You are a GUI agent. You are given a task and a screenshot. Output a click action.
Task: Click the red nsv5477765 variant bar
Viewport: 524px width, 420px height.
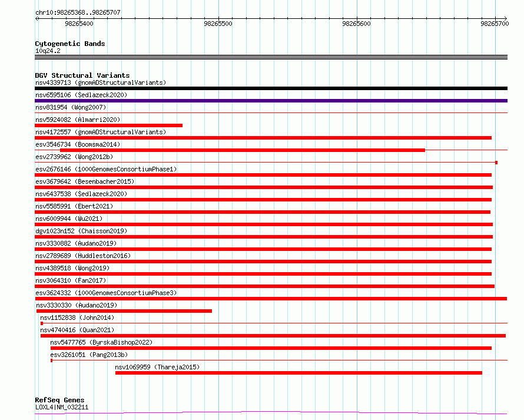[x=271, y=348]
